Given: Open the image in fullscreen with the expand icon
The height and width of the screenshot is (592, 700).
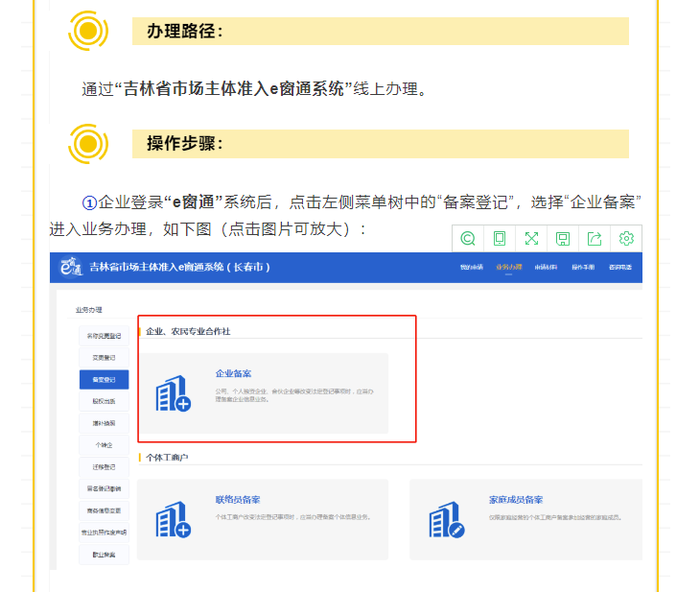Looking at the screenshot, I should pos(531,238).
